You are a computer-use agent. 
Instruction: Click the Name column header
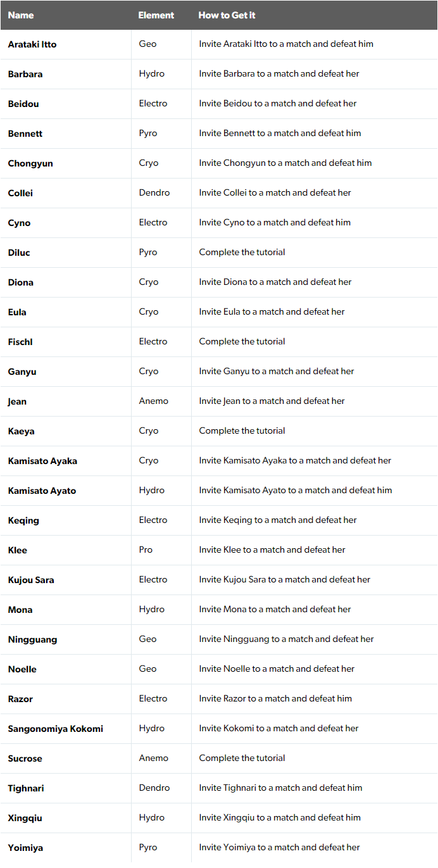(x=21, y=15)
